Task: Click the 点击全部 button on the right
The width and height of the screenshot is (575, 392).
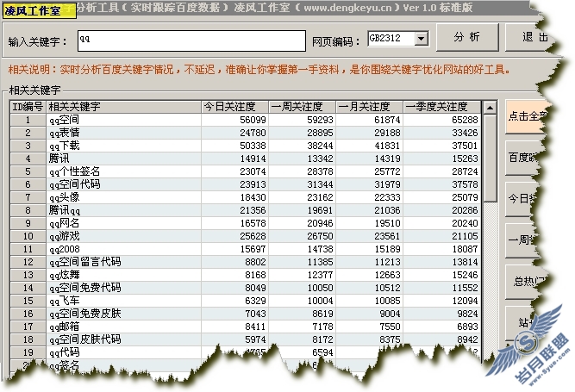Action: tap(526, 116)
